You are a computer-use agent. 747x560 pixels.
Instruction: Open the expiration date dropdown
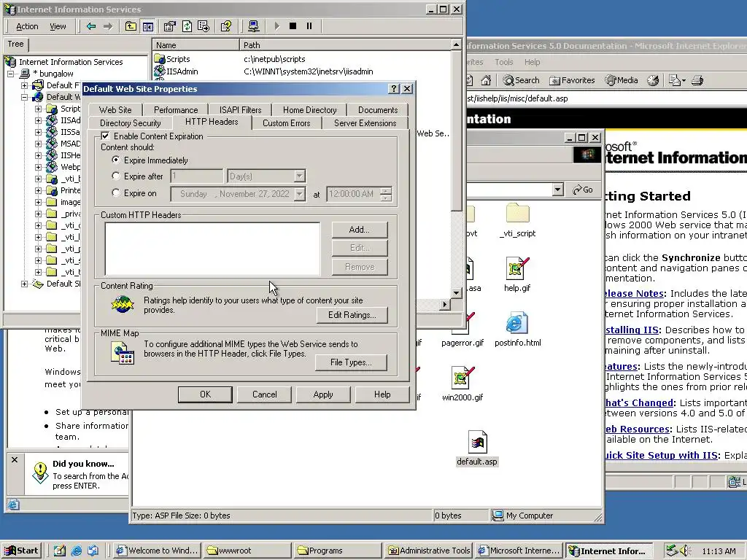(x=300, y=194)
